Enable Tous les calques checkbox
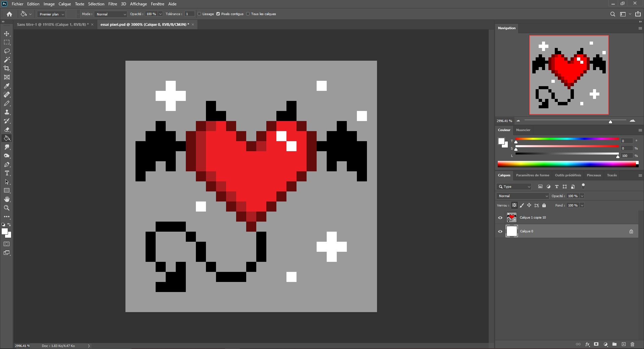This screenshot has width=644, height=349. click(x=248, y=14)
